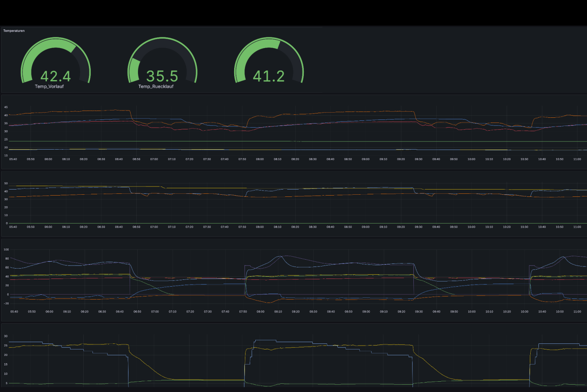This screenshot has width=587, height=392.
Task: Click the 100 y-axis label on third chart
Action: point(6,249)
